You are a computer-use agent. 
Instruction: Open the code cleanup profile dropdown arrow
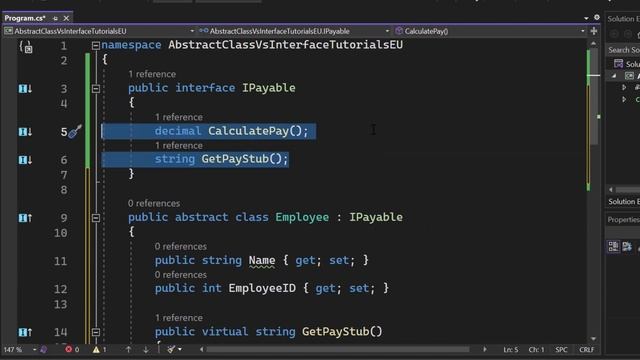point(180,350)
